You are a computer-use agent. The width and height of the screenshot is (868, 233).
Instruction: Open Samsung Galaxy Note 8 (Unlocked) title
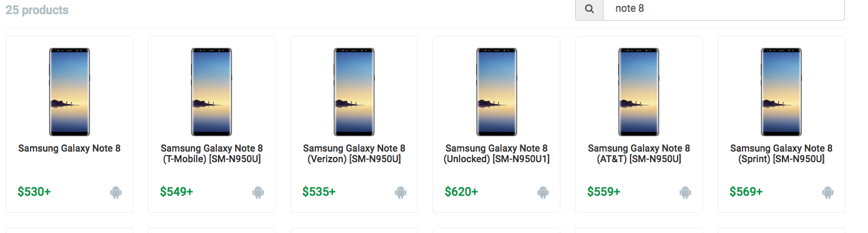pos(496,153)
